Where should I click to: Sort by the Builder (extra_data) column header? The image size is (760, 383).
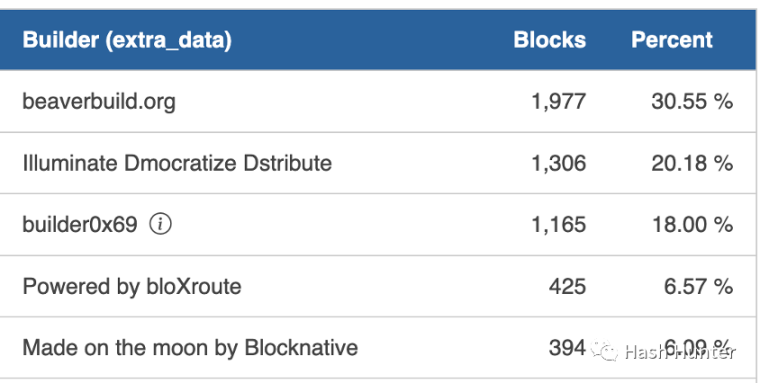click(x=127, y=40)
